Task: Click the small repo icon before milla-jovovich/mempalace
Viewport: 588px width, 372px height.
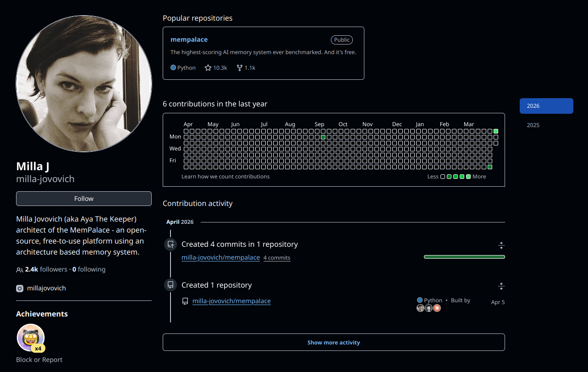Action: click(x=185, y=301)
